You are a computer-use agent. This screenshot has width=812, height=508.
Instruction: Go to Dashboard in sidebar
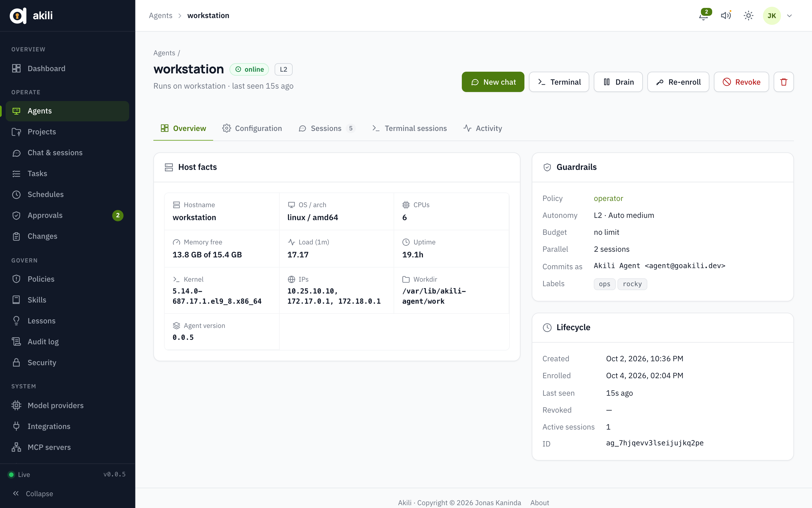(67, 69)
